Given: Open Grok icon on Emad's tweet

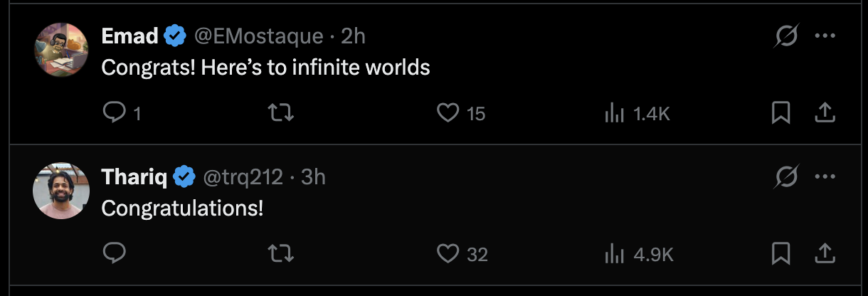Looking at the screenshot, I should [786, 36].
